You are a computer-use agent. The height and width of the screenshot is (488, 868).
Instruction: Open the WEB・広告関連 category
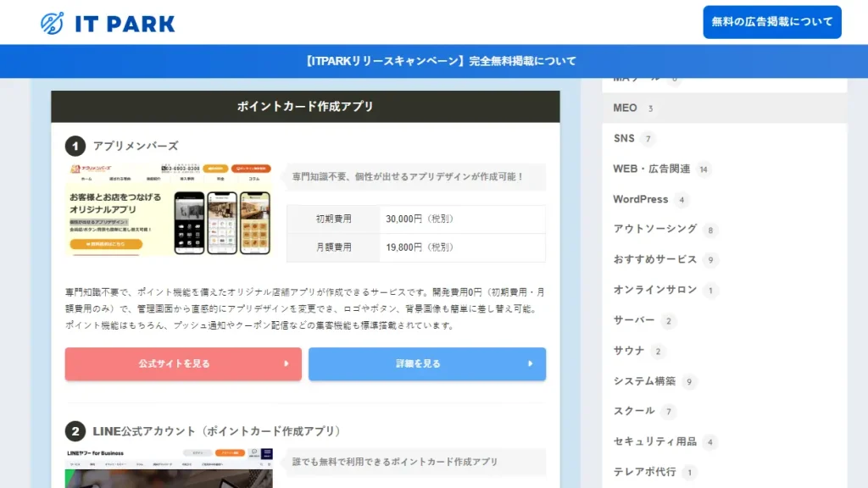pyautogui.click(x=724, y=169)
